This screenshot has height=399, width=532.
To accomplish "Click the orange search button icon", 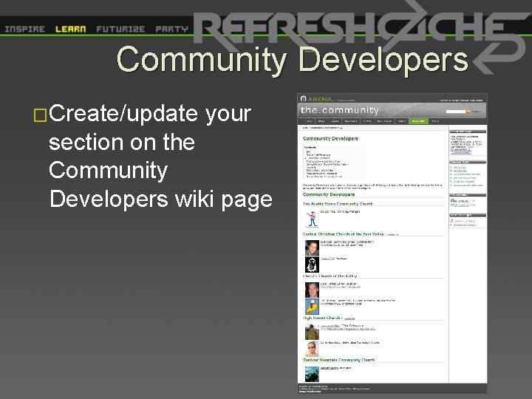I will 468,112.
